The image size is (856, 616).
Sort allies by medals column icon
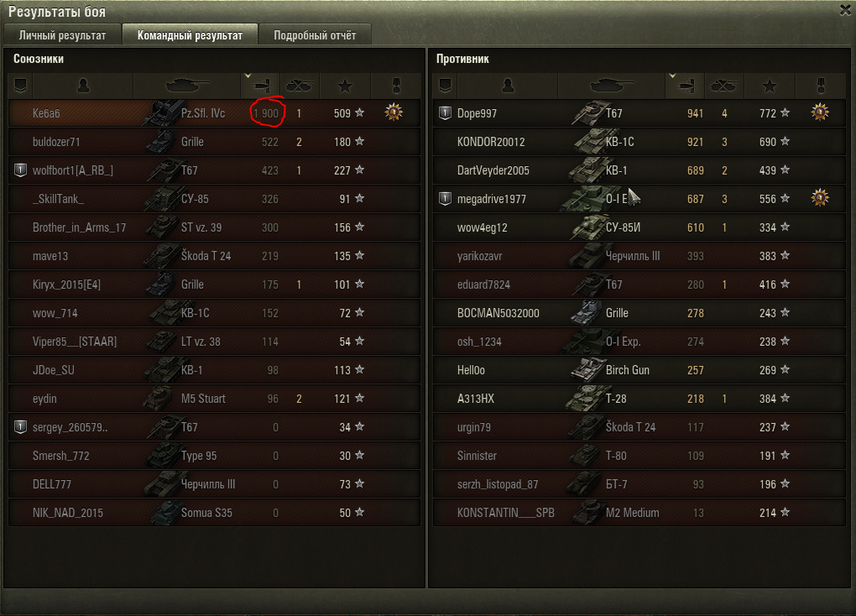coord(396,86)
